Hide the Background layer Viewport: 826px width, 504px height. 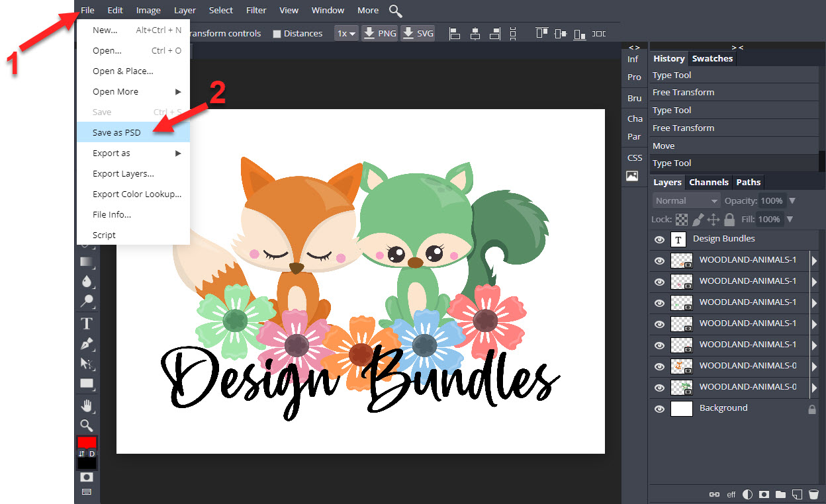[659, 409]
